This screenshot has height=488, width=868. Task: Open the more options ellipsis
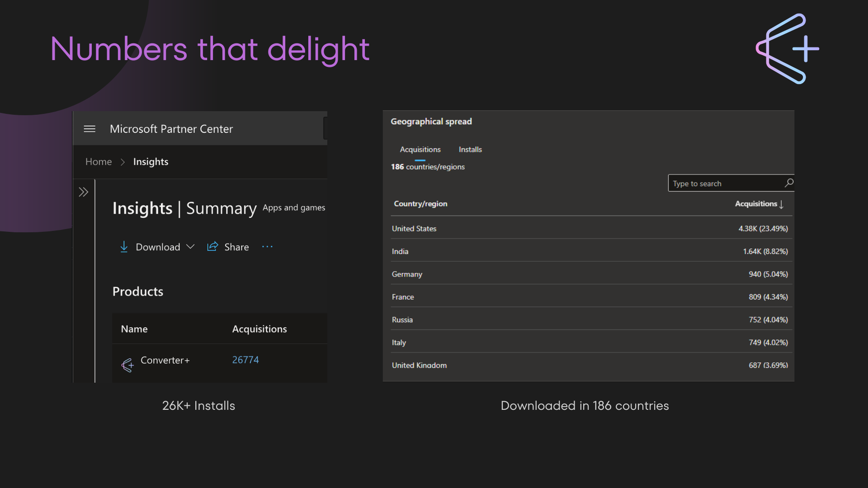(267, 247)
